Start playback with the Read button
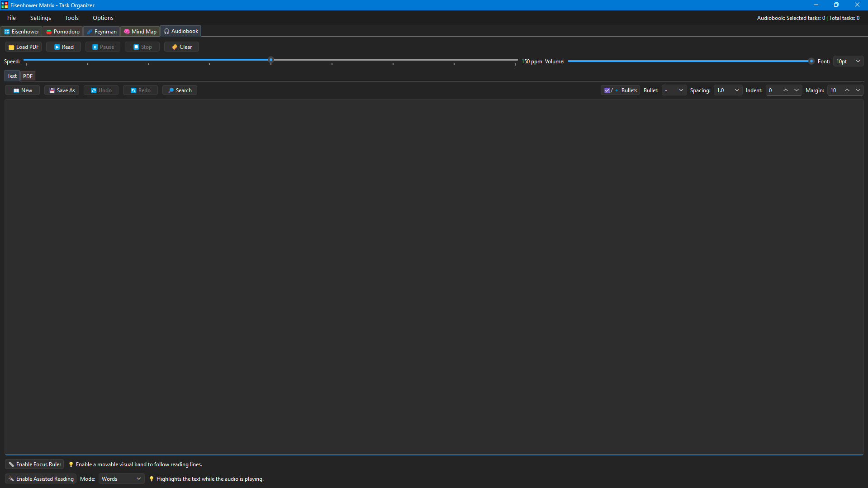Screen dimensions: 868x488 63,47
